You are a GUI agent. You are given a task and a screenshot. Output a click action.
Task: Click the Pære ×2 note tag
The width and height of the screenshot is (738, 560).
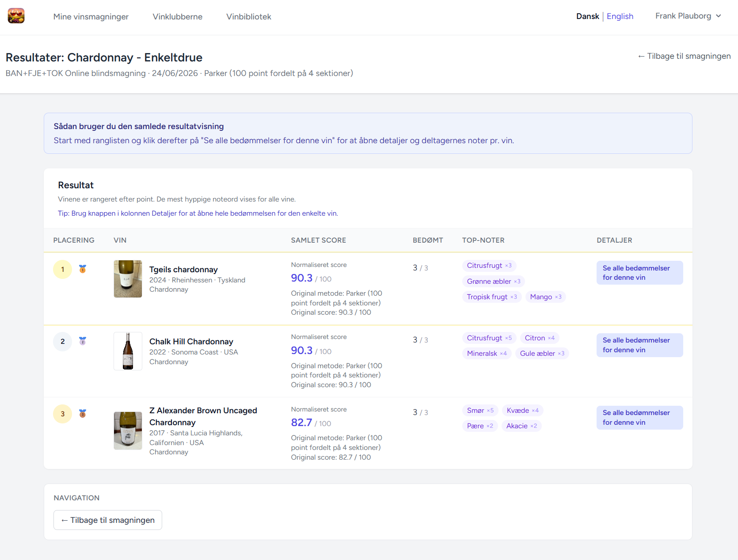[x=480, y=426]
